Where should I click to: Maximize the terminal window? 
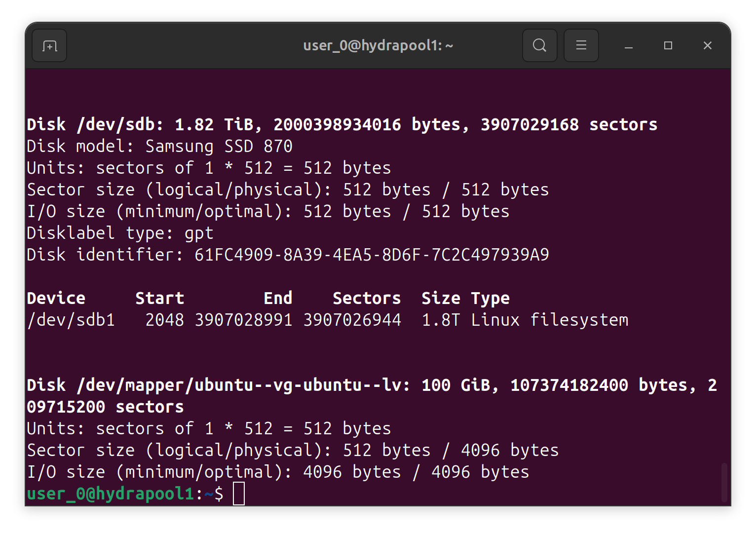[x=668, y=46]
